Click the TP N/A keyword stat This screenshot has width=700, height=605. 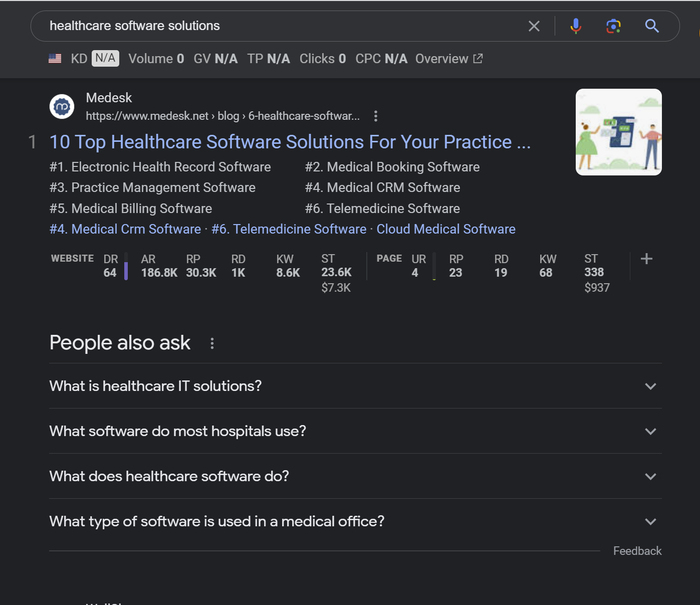269,59
